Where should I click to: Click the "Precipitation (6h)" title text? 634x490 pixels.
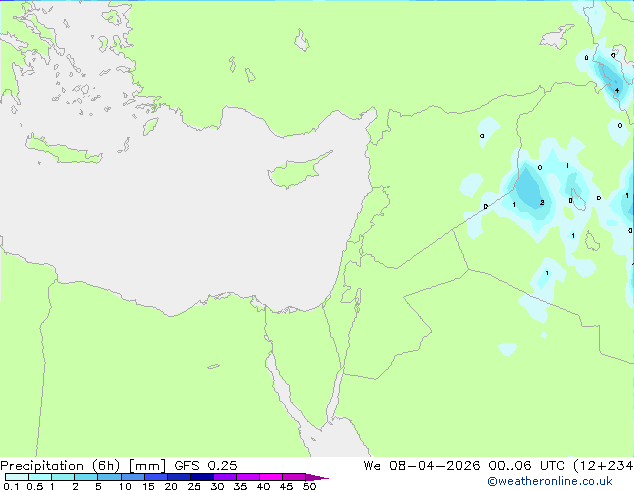tap(60, 466)
